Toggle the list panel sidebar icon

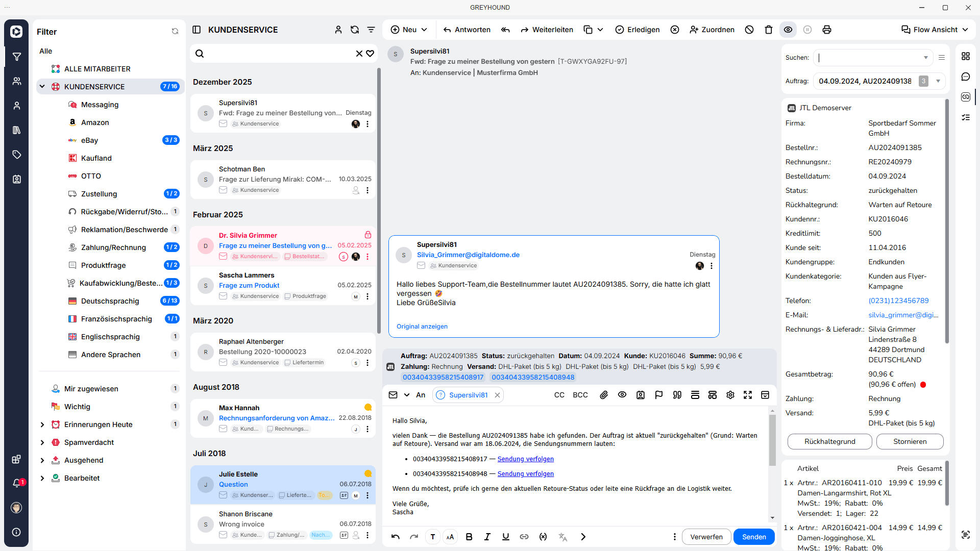pyautogui.click(x=197, y=30)
